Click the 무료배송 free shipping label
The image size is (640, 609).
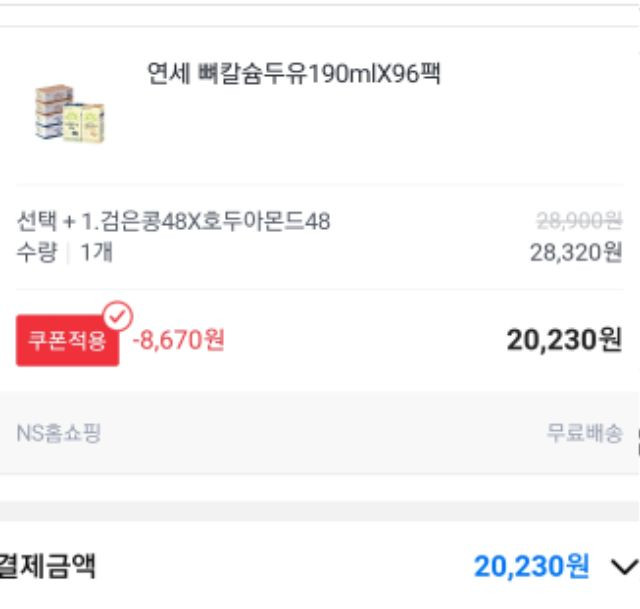coord(584,433)
